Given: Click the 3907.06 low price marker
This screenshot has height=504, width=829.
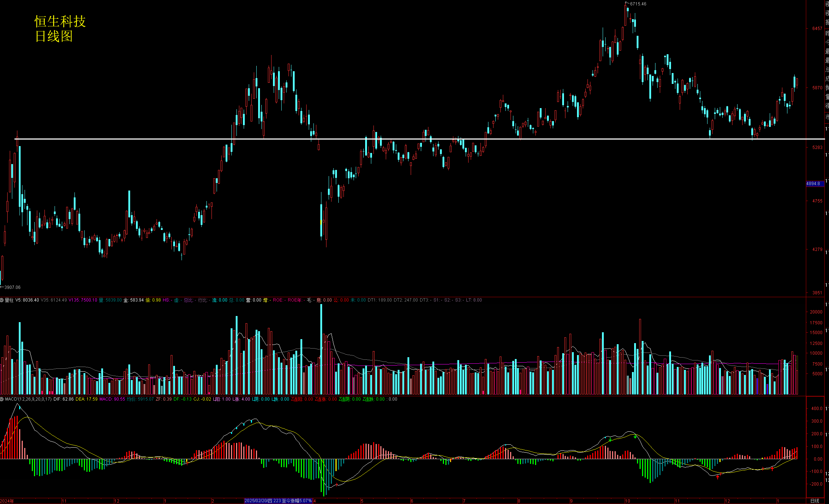Looking at the screenshot, I should [12, 287].
